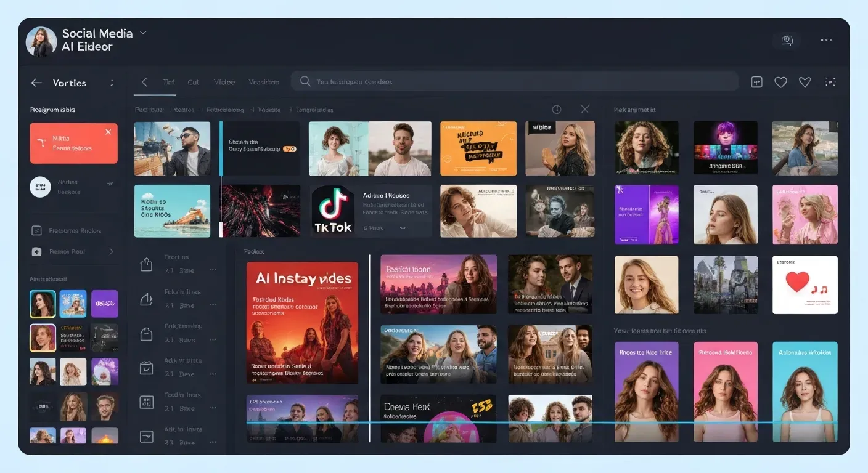Click the back arrow beside Vortles
868x473 pixels.
(x=36, y=83)
